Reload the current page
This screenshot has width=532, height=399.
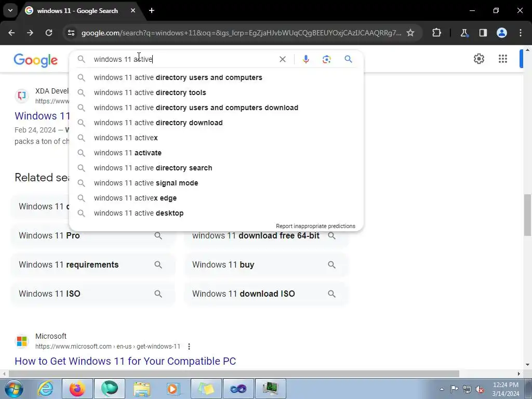point(49,33)
